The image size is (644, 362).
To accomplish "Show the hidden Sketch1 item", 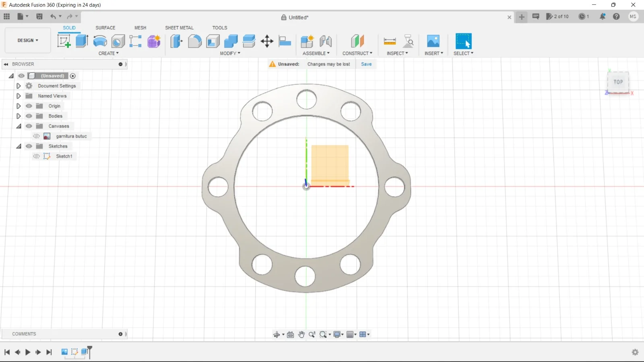I will (x=36, y=156).
